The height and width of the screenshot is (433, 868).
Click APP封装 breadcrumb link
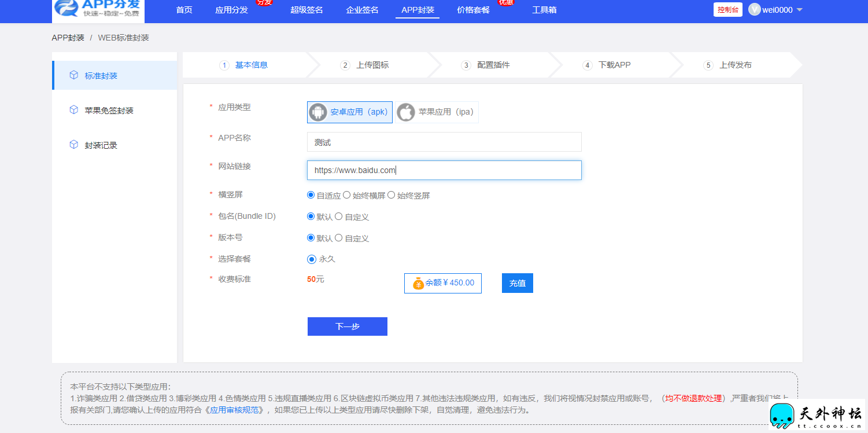click(68, 38)
